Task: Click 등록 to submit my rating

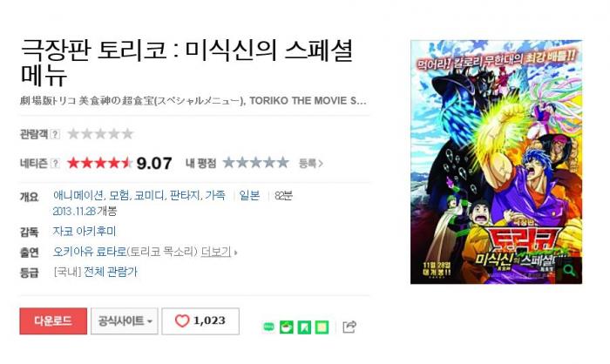Action: 311,164
